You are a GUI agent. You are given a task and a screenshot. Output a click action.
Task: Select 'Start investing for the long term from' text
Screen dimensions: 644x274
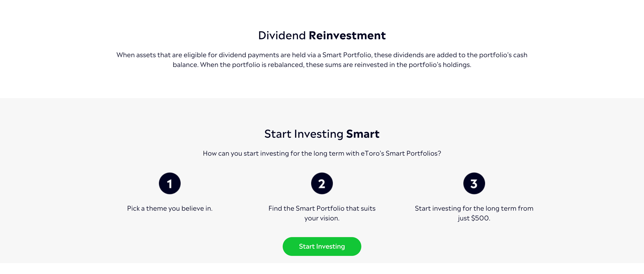(474, 208)
